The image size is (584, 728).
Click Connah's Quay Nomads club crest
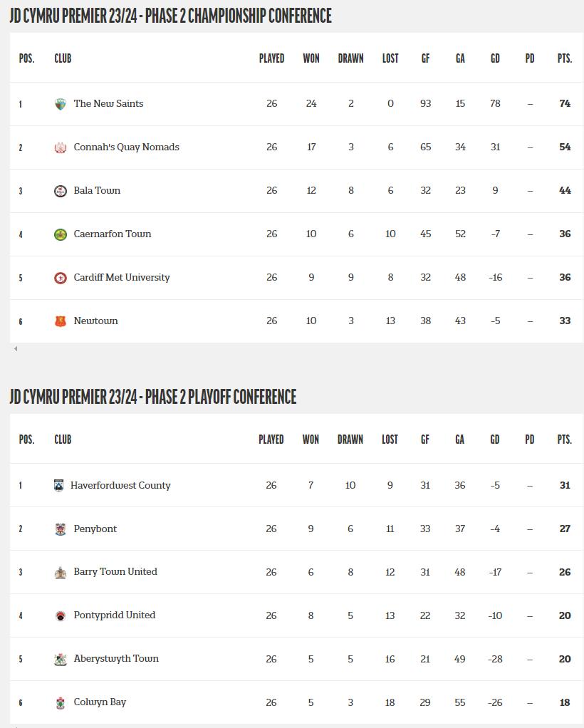[x=61, y=147]
